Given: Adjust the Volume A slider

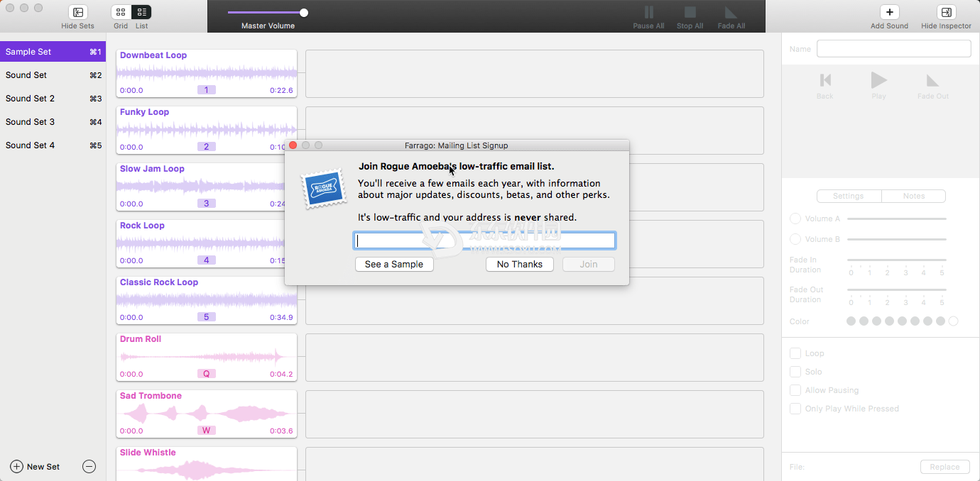Looking at the screenshot, I should click(x=897, y=219).
